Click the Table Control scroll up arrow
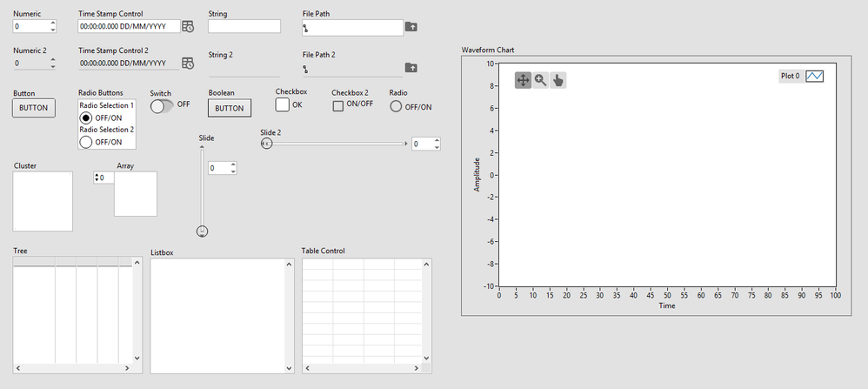Screen dimensions: 868x389 (x=425, y=264)
